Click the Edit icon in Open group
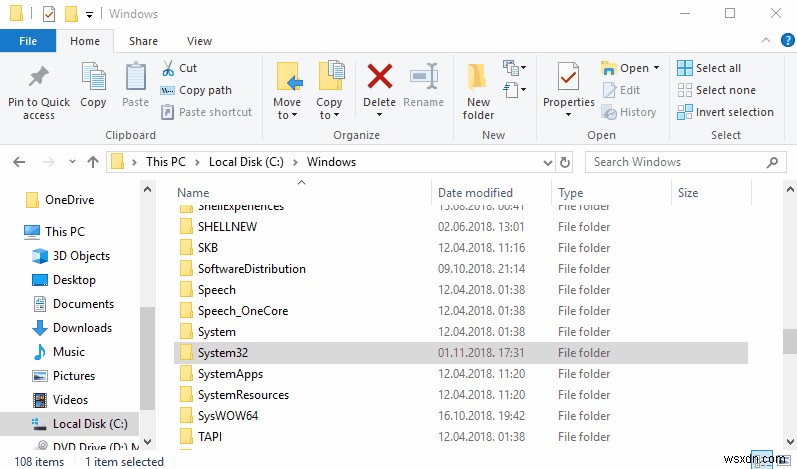Image resolution: width=797 pixels, height=469 pixels. tap(609, 90)
